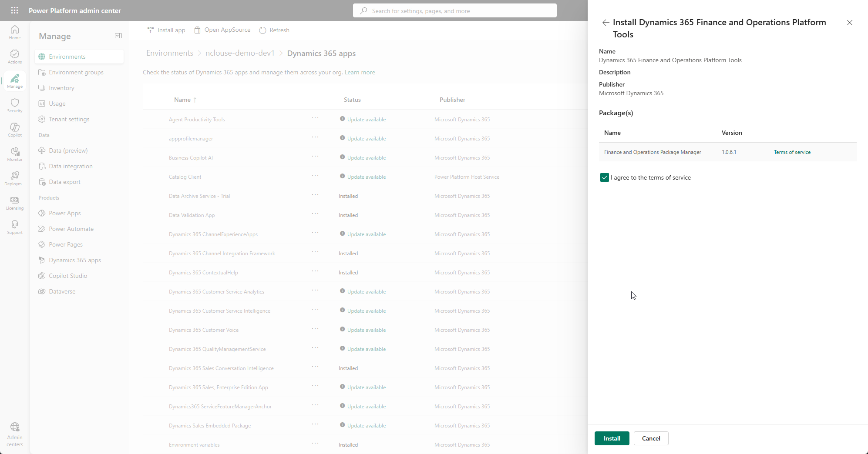Open the Monitor rail icon

pyautogui.click(x=15, y=154)
